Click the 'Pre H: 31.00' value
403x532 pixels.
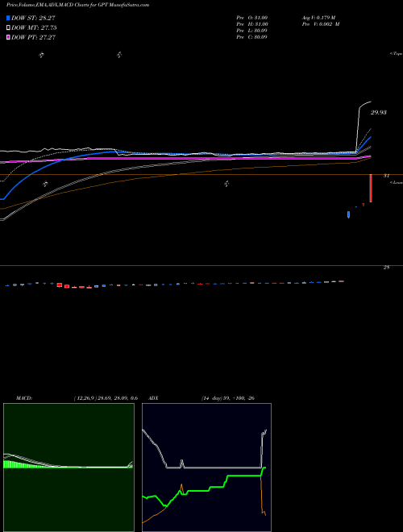[x=252, y=24]
